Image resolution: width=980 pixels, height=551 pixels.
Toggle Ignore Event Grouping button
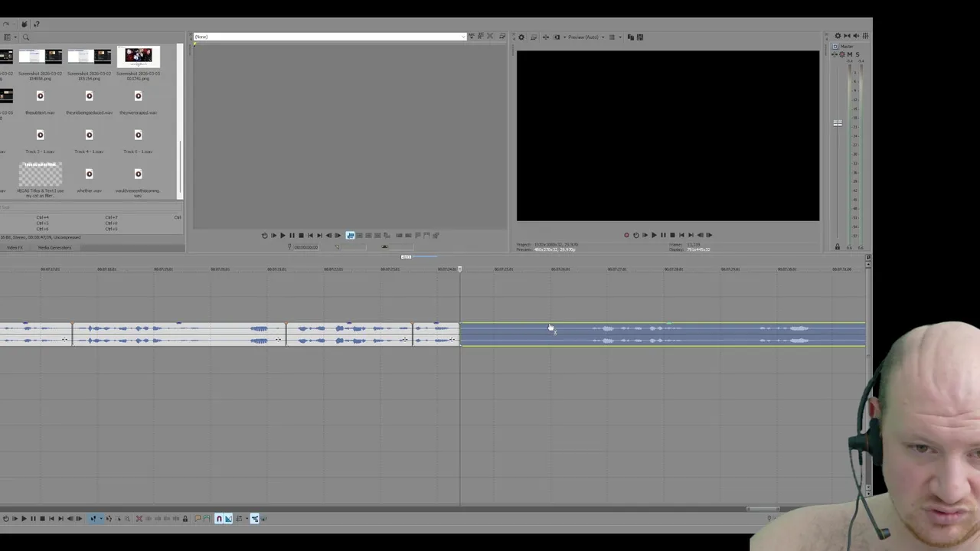coord(263,518)
